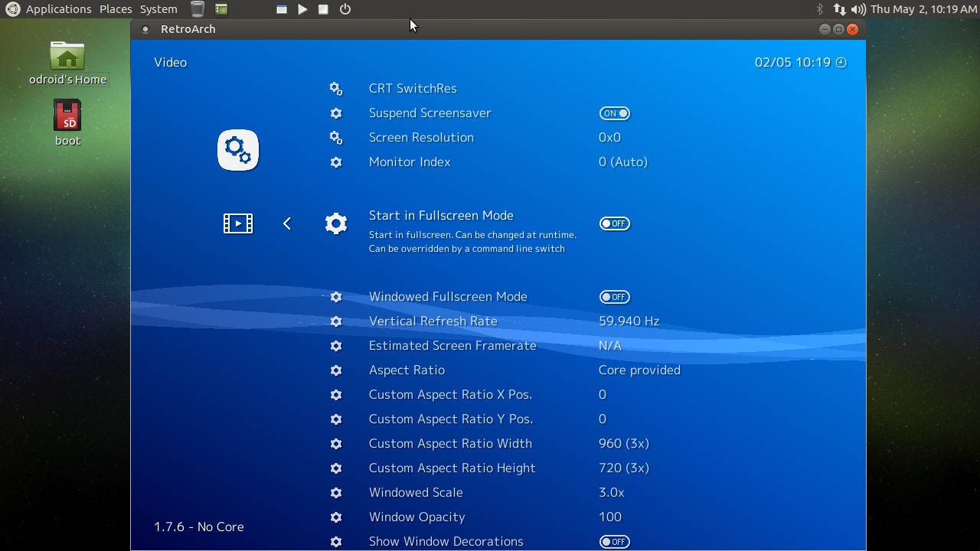980x551 pixels.
Task: Click the power icon in top panel
Action: click(345, 9)
